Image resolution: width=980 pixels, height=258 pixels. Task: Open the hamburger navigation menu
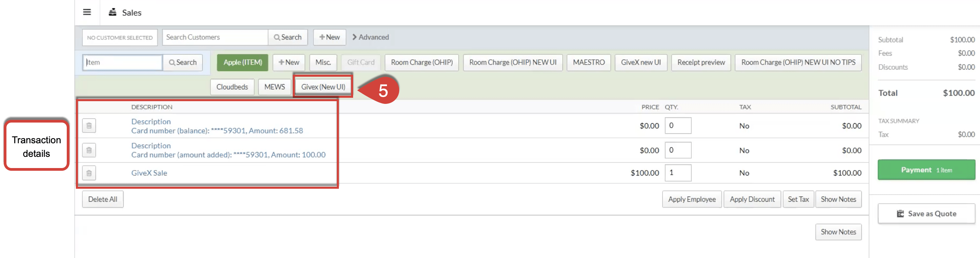point(87,12)
